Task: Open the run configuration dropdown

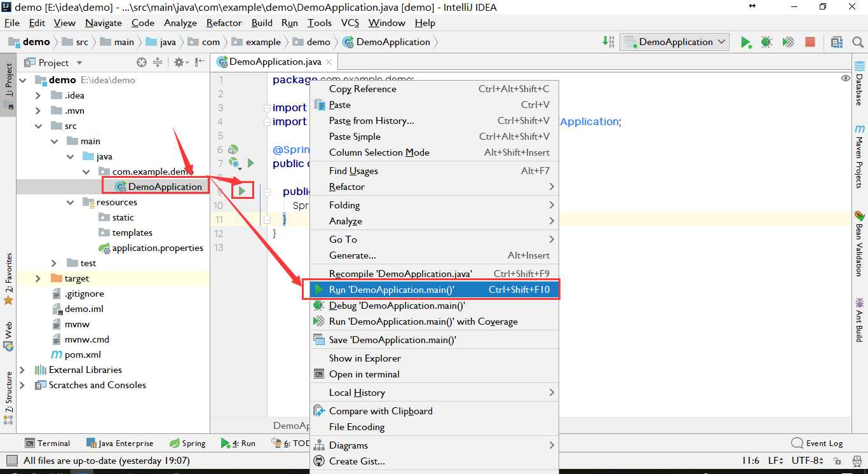Action: pyautogui.click(x=675, y=42)
